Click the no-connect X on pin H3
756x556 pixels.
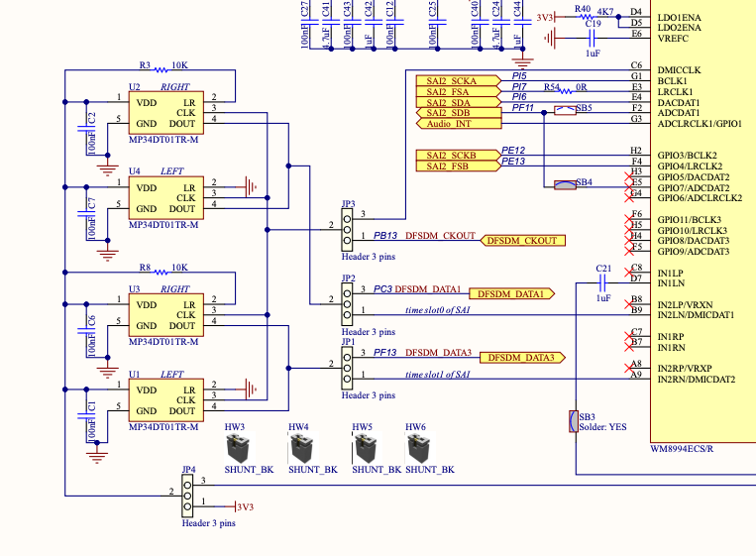pyautogui.click(x=629, y=176)
